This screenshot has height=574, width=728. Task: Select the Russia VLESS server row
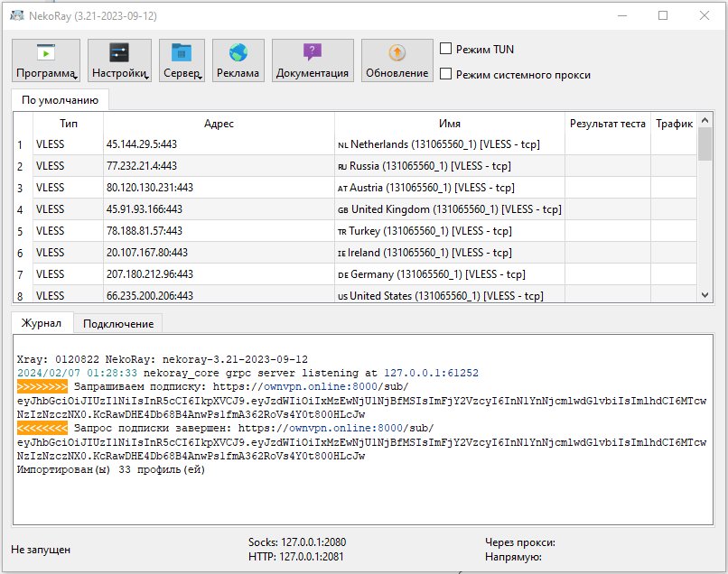pyautogui.click(x=355, y=166)
